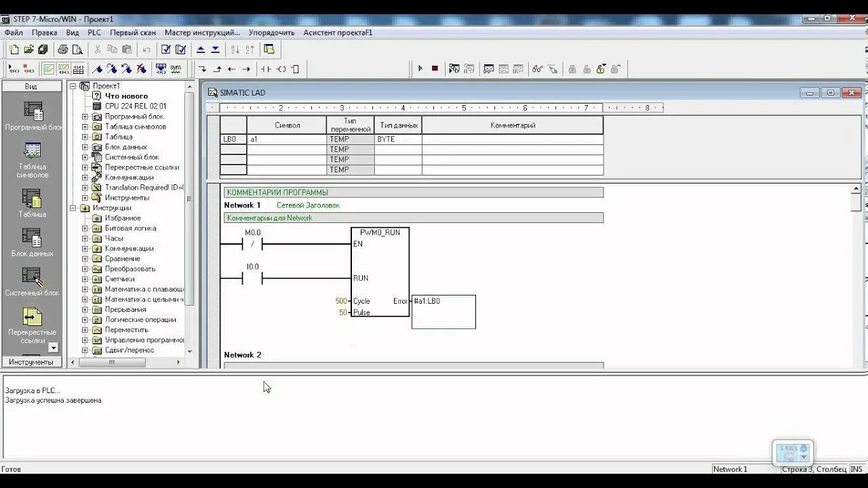Screen dimensions: 868x488
Task: Insert a contact from the toolbar
Action: [x=266, y=68]
